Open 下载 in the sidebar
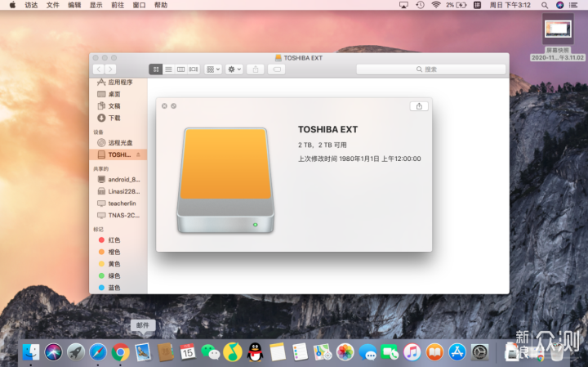The height and width of the screenshot is (367, 588). click(118, 118)
